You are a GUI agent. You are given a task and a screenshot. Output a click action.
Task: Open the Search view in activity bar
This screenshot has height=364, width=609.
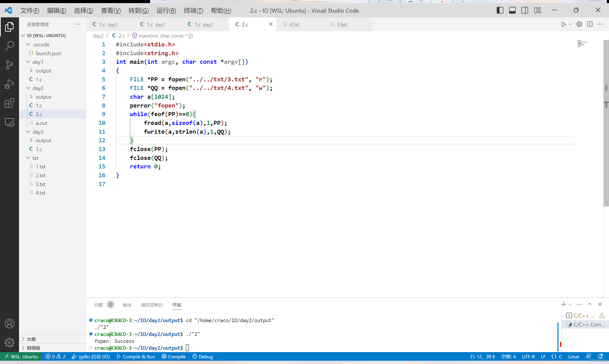pyautogui.click(x=9, y=46)
